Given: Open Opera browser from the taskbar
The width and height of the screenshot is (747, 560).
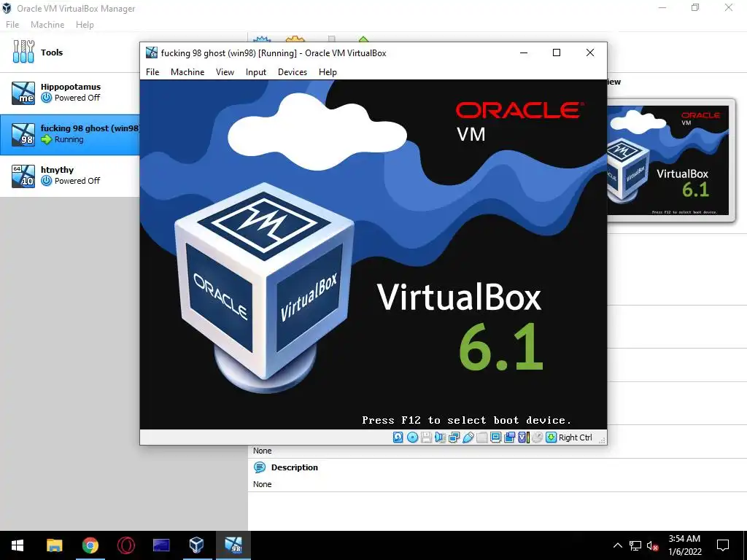Looking at the screenshot, I should click(x=125, y=545).
